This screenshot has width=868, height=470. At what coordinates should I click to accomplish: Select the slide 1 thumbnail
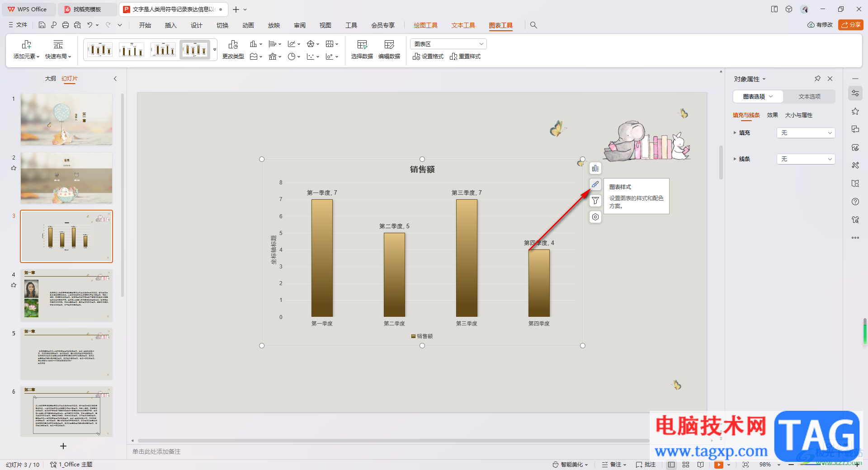(x=66, y=119)
